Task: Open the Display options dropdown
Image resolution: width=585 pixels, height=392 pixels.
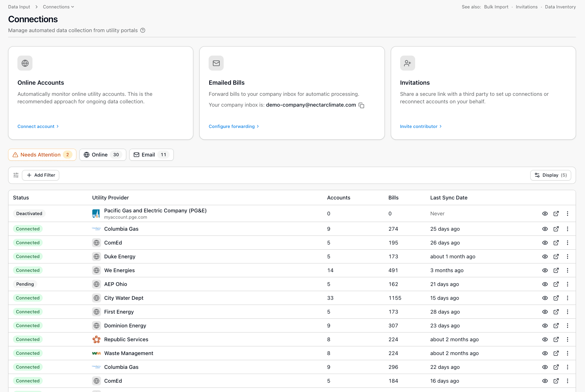Action: (x=550, y=175)
